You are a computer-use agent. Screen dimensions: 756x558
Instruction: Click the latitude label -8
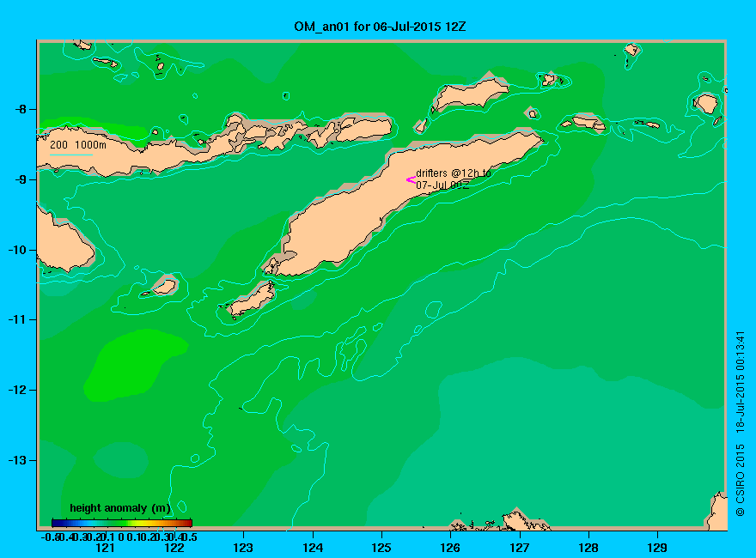[21, 109]
